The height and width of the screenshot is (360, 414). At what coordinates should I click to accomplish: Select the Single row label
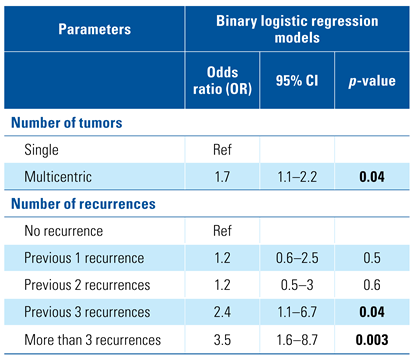pos(41,150)
